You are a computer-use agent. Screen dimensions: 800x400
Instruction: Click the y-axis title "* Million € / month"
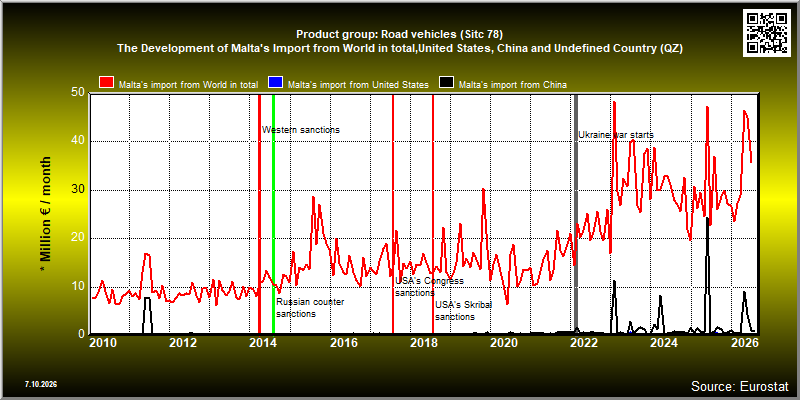pos(46,214)
